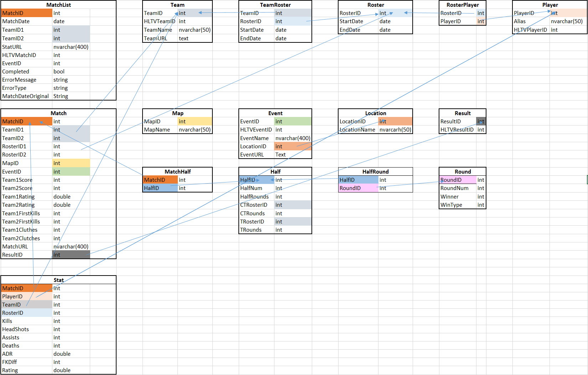588x375 pixels.
Task: Select the HalfNum cell
Action: [257, 188]
